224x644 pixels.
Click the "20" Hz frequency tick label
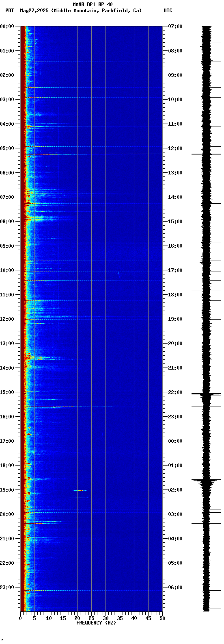pyautogui.click(x=77, y=618)
